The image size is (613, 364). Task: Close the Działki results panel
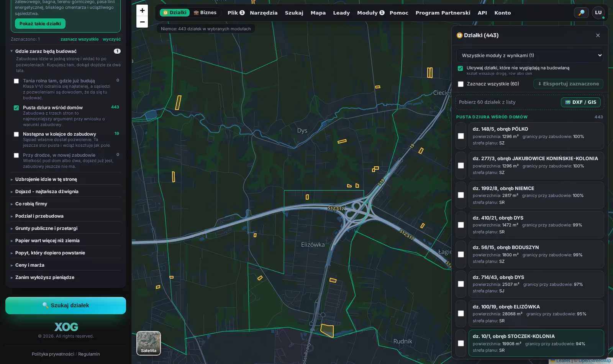598,35
